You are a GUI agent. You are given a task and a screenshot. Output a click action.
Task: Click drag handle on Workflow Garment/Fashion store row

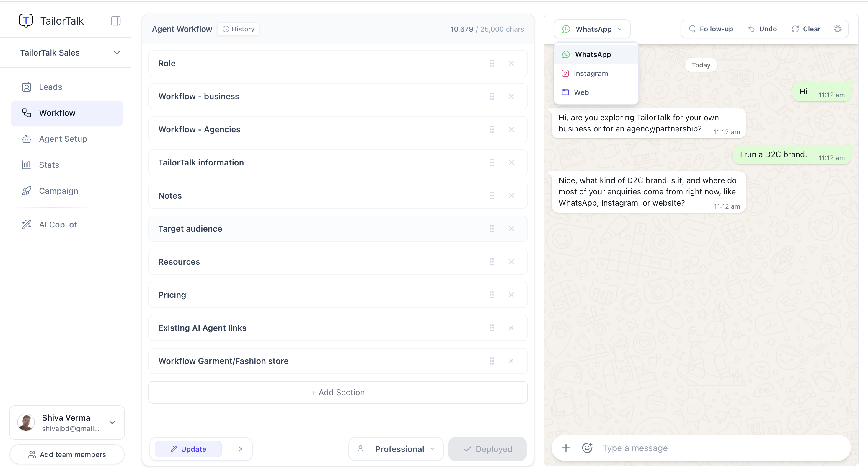coord(492,361)
